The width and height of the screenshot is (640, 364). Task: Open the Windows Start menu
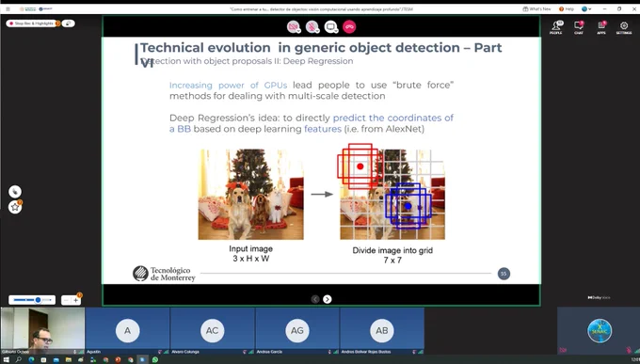[x=6, y=359]
